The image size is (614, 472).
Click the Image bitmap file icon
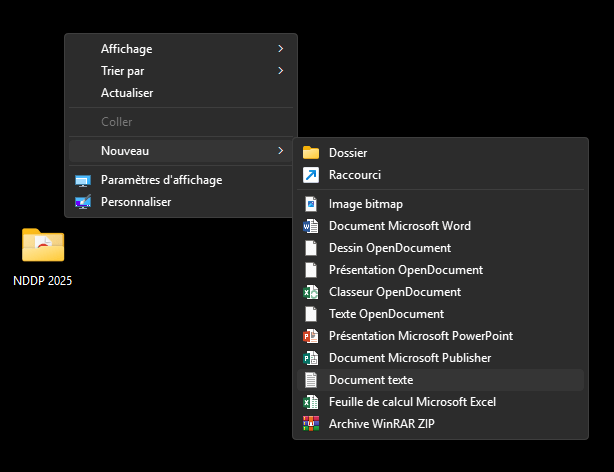[311, 204]
